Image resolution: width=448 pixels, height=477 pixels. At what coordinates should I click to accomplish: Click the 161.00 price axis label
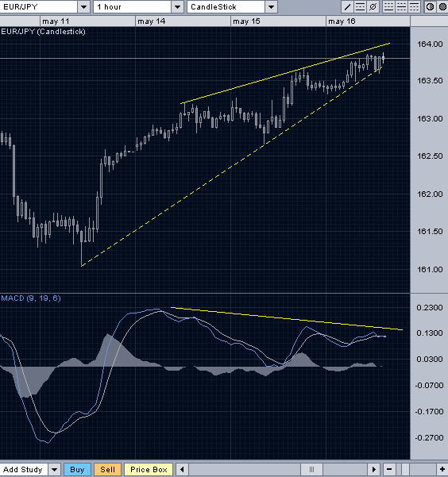(x=430, y=270)
